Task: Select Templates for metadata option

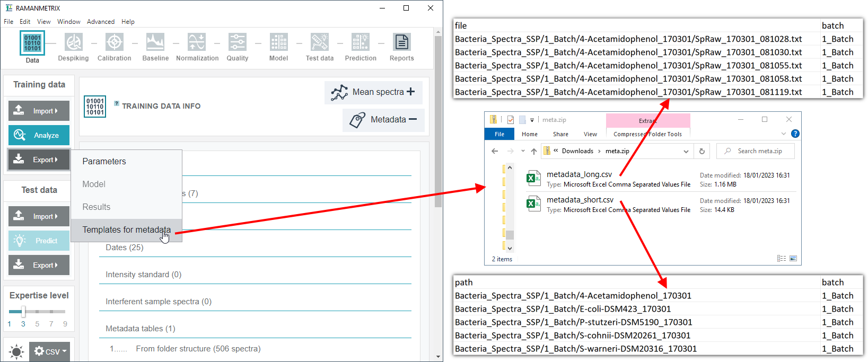Action: pos(126,230)
